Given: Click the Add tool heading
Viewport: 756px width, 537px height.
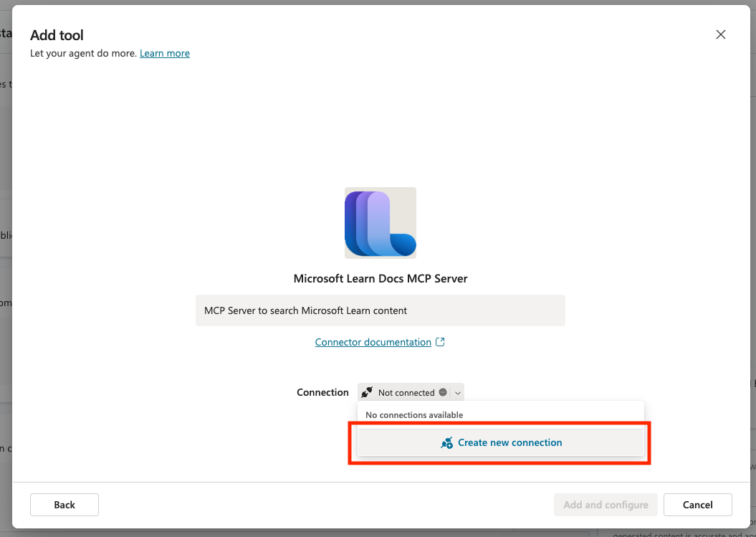Looking at the screenshot, I should point(57,35).
